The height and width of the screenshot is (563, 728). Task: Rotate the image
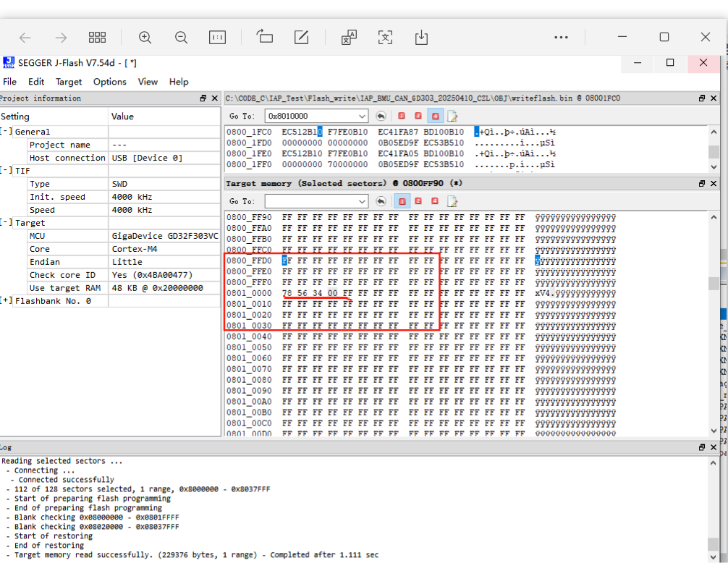coord(265,36)
